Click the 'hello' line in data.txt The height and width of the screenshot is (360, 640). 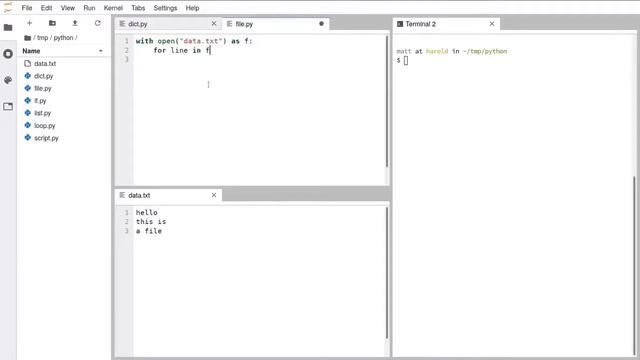[147, 212]
